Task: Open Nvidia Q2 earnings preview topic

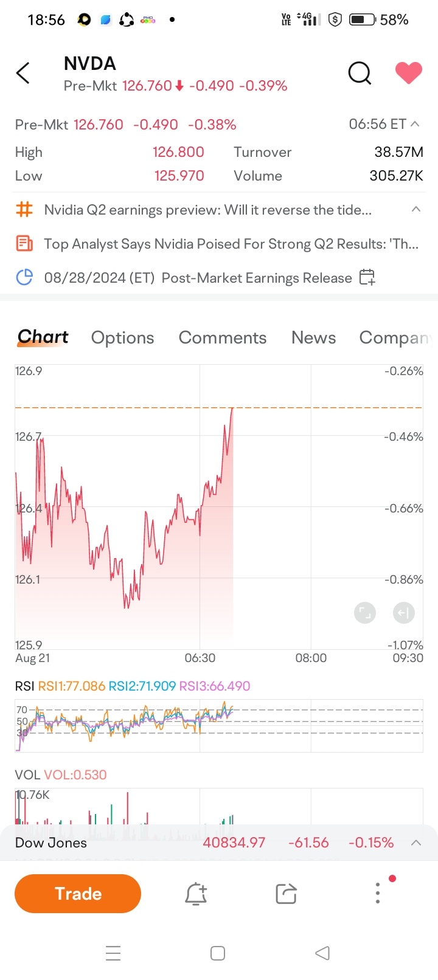Action: point(207,210)
